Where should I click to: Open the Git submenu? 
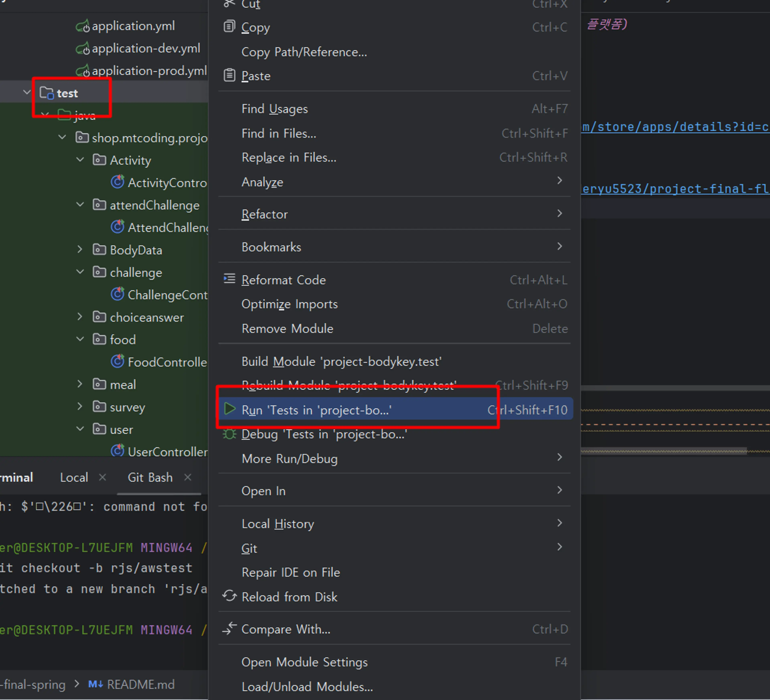(x=395, y=548)
